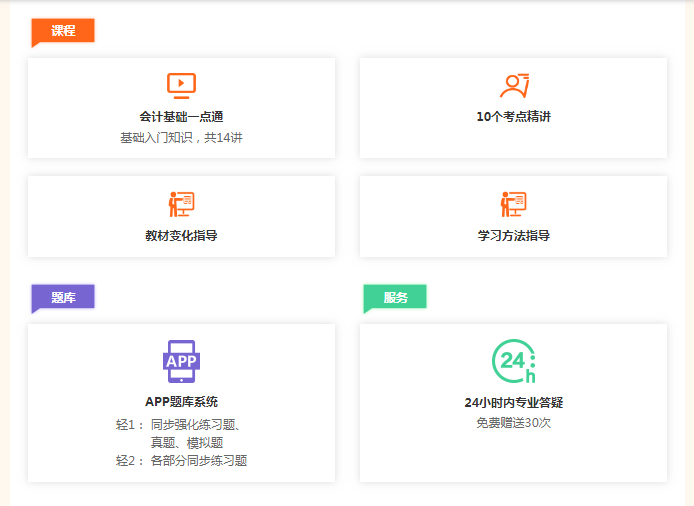This screenshot has height=506, width=694.
Task: Click the 真题、模拟题 text line
Action: coord(187,442)
